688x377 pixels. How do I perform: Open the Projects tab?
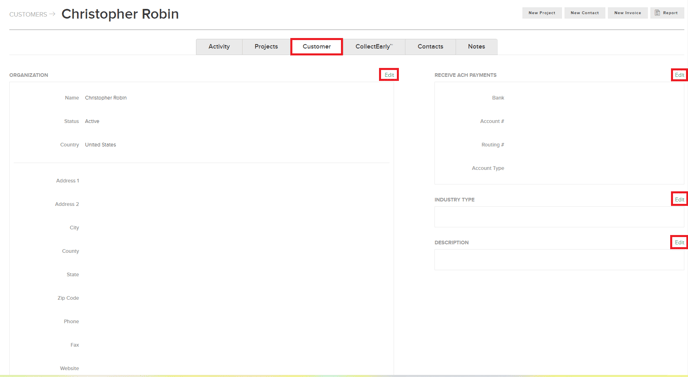266,47
